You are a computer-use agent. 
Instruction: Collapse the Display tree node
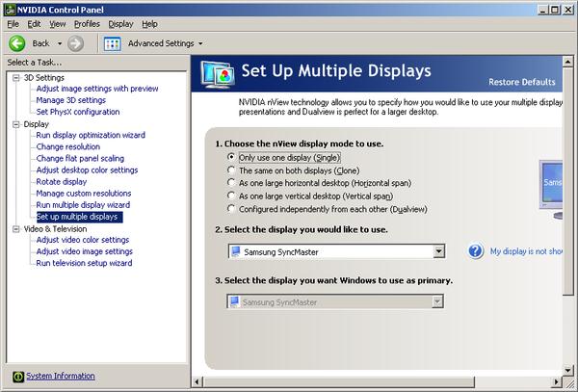pyautogui.click(x=15, y=124)
